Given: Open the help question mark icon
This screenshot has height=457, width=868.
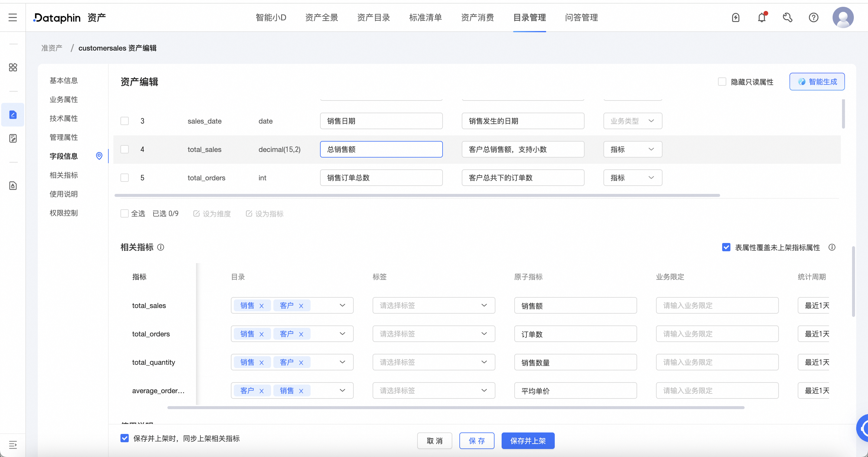Looking at the screenshot, I should [x=813, y=17].
